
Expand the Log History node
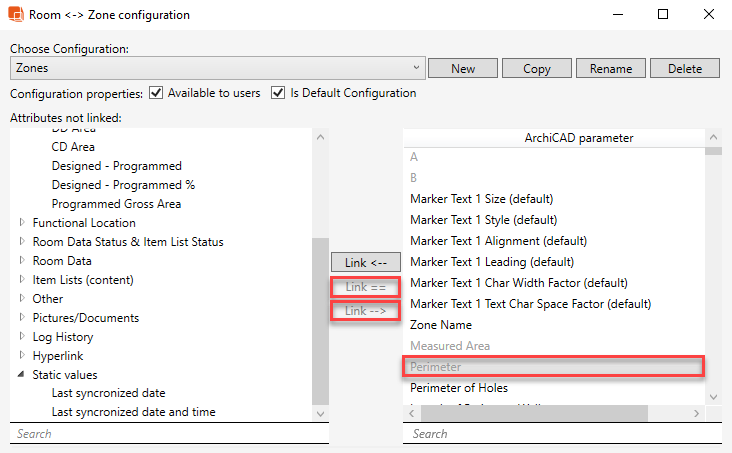tap(22, 337)
